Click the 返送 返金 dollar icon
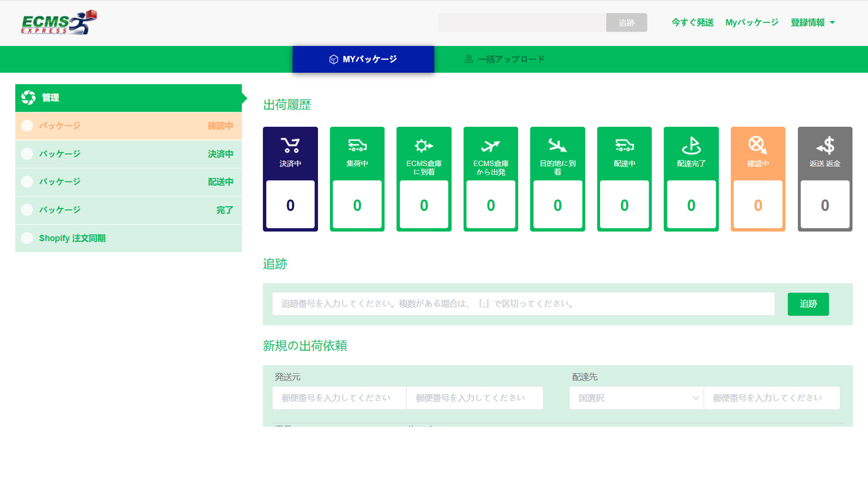868x488 pixels. point(825,145)
